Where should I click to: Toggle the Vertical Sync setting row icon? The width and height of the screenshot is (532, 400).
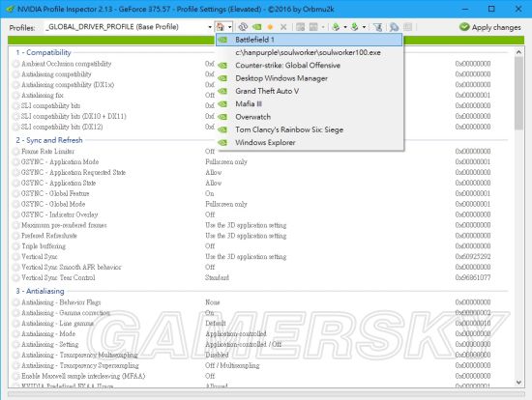tap(15, 257)
